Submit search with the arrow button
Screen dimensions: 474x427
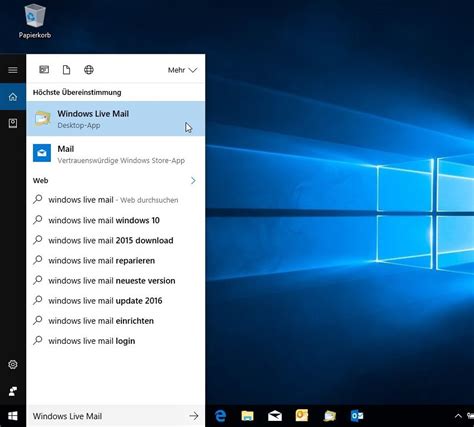click(x=194, y=416)
